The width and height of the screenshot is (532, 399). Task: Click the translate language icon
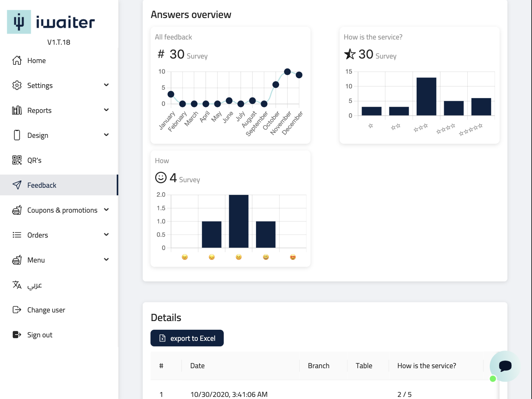[x=17, y=285]
